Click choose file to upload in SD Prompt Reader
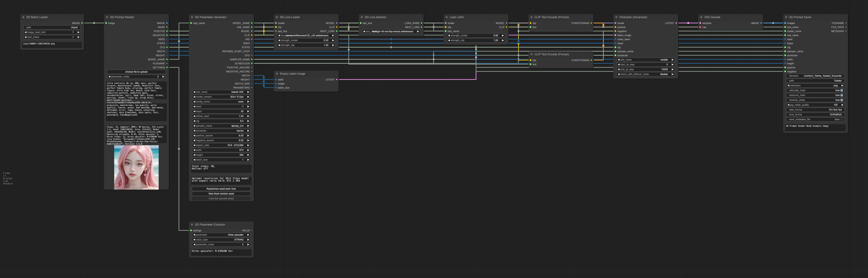Image resolution: width=868 pixels, height=278 pixels. [136, 72]
